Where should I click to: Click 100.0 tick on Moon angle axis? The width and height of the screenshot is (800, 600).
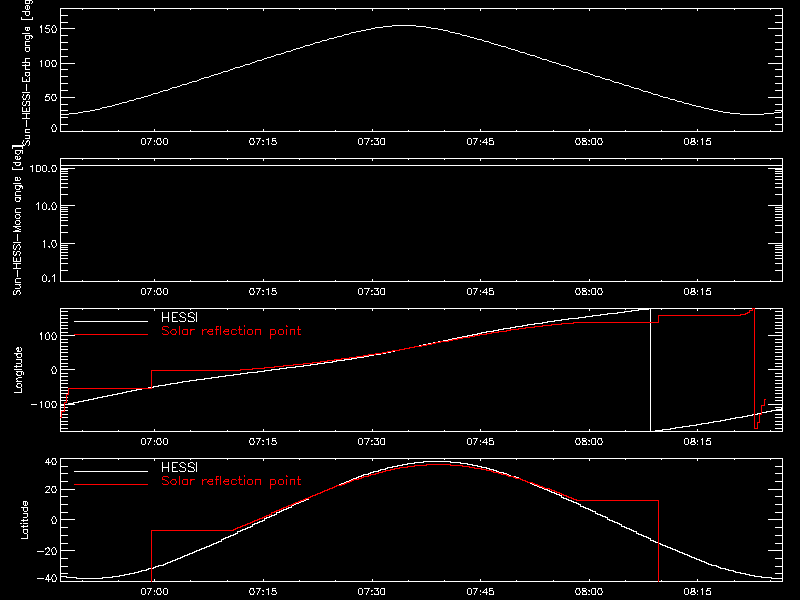point(43,168)
